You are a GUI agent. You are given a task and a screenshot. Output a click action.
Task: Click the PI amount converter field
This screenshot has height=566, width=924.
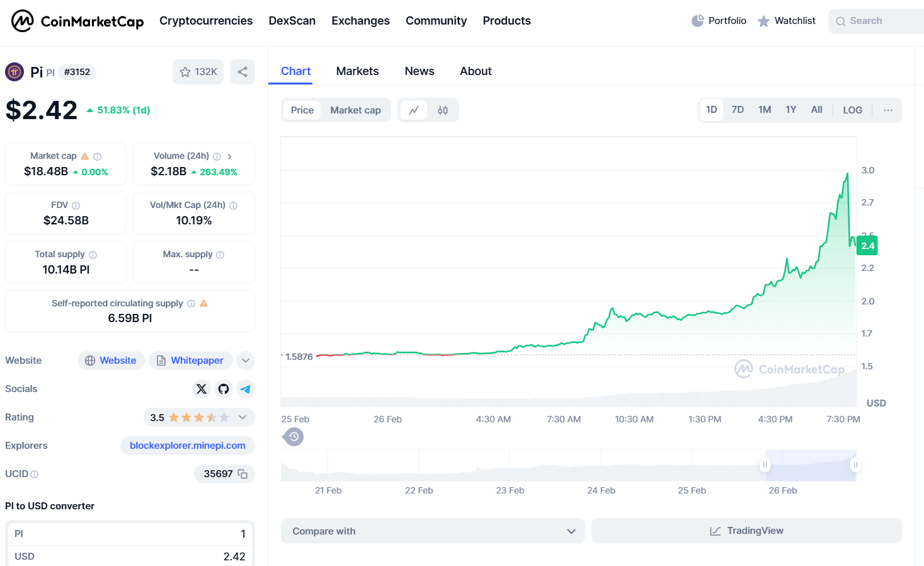(x=130, y=534)
